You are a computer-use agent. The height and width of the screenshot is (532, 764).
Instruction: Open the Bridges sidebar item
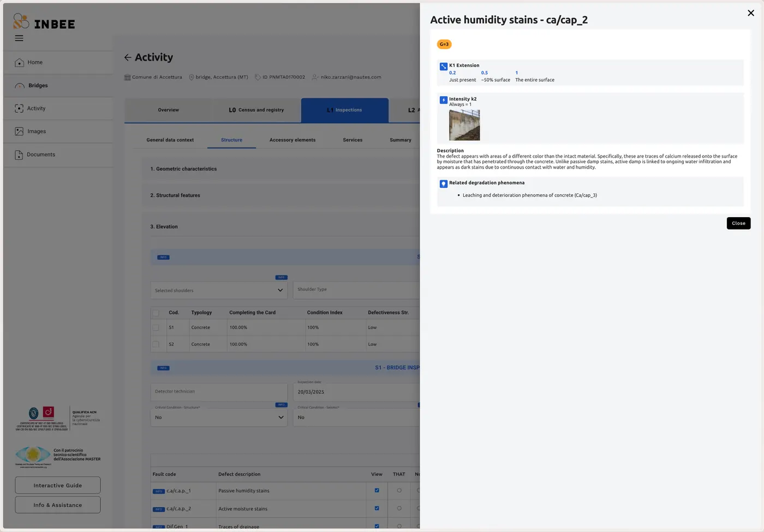[58, 86]
